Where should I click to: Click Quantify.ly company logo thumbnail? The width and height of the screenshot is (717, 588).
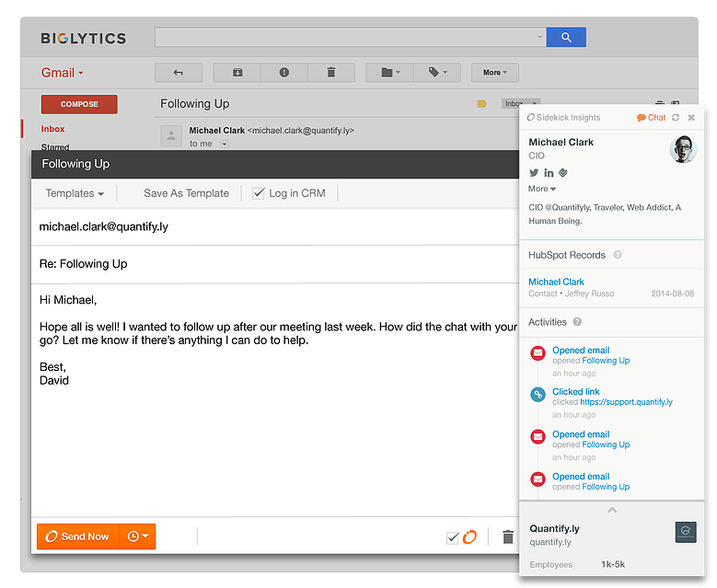(686, 532)
